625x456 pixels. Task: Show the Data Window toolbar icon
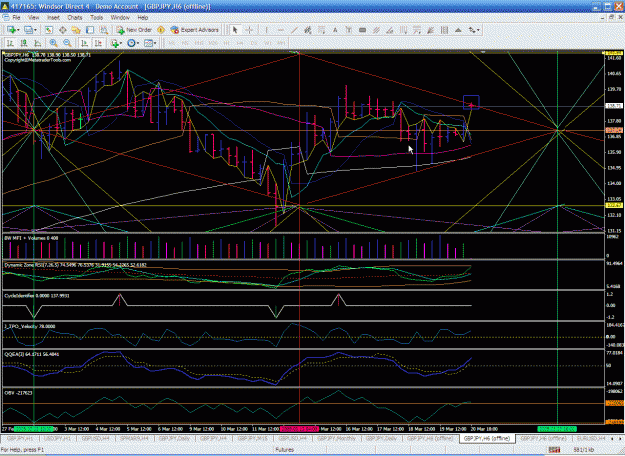[63, 30]
